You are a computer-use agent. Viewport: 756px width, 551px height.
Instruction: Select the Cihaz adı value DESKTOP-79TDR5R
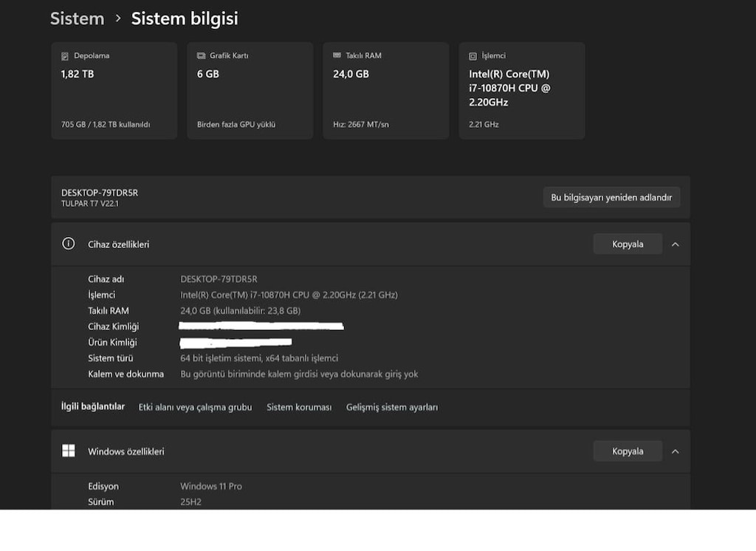pyautogui.click(x=219, y=279)
